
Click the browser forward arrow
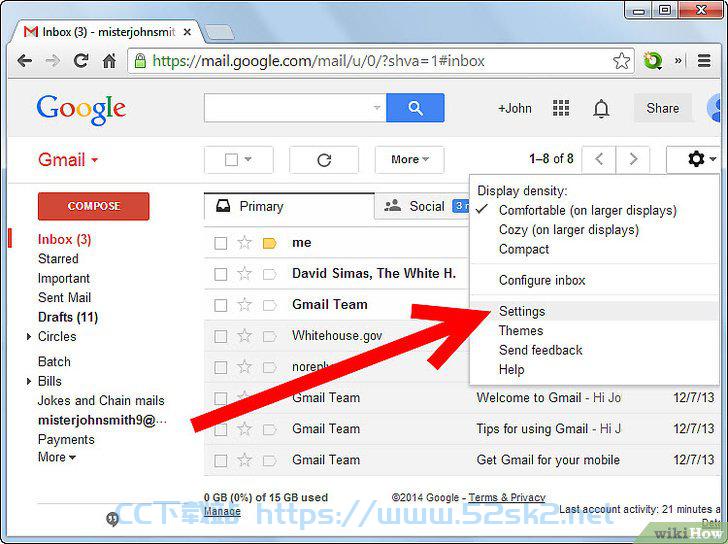(x=52, y=61)
